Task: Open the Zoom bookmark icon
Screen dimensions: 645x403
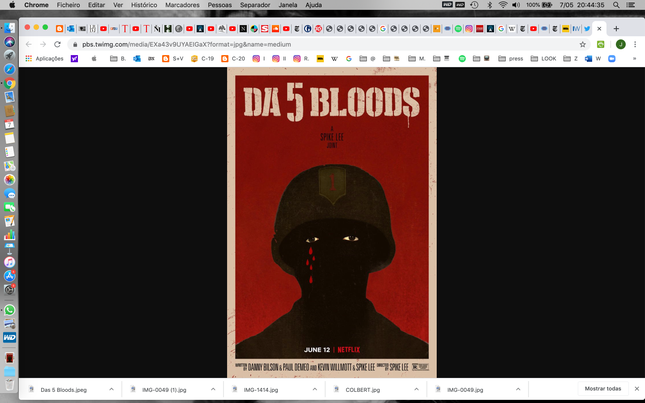Action: tap(612, 59)
